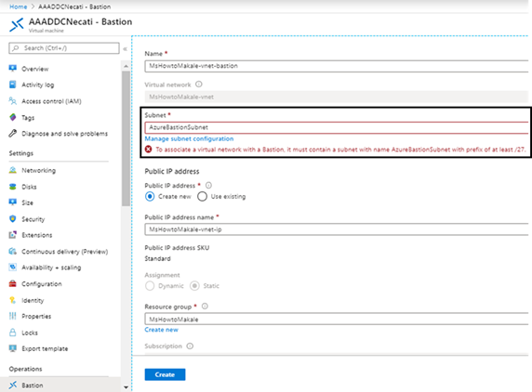Collapse the sidebar with double chevron

tap(125, 49)
